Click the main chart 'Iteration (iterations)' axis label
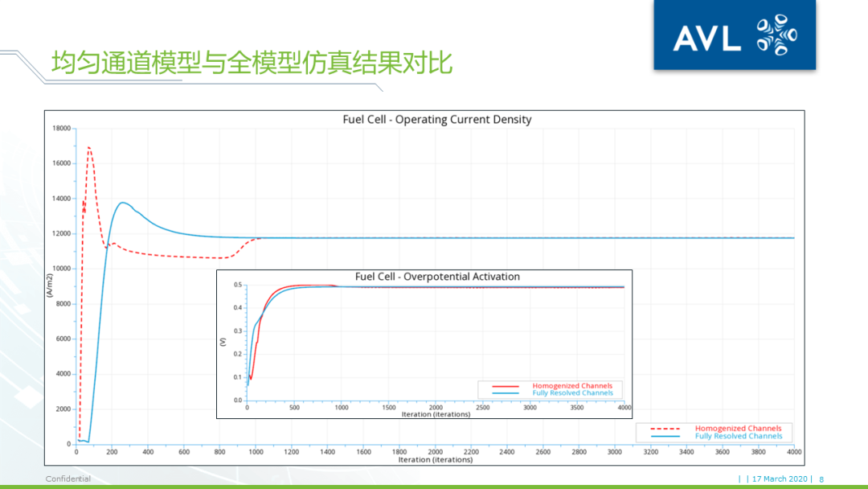Image resolution: width=868 pixels, height=489 pixels. [x=435, y=460]
